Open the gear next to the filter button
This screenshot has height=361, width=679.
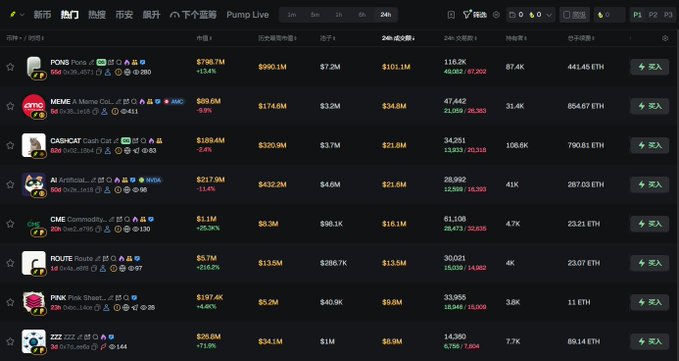(x=496, y=15)
